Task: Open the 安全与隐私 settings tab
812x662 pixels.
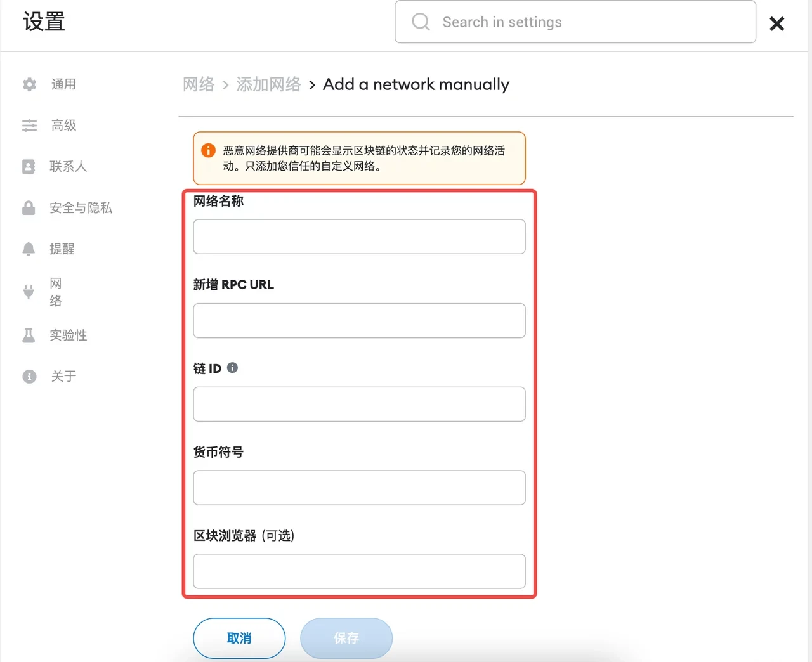Action: coord(81,208)
